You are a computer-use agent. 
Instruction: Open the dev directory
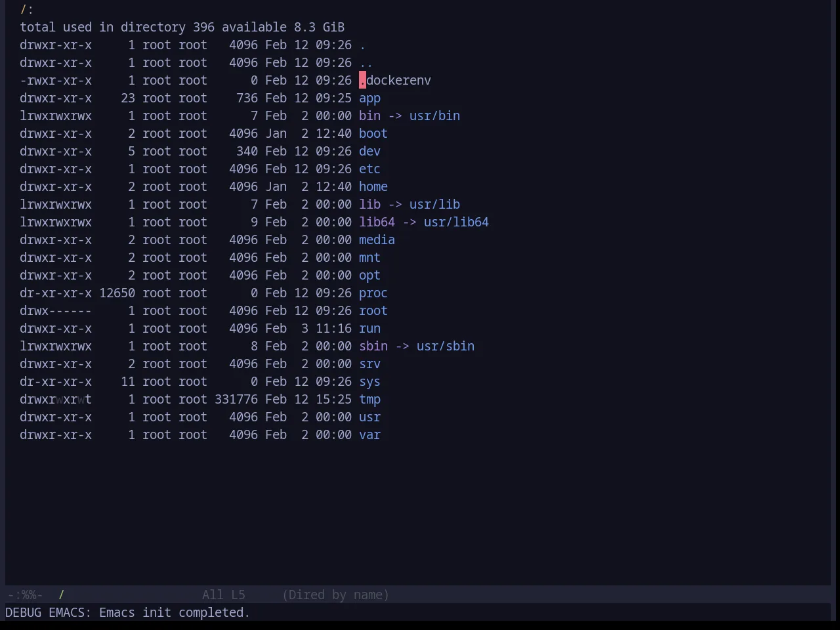coord(369,152)
